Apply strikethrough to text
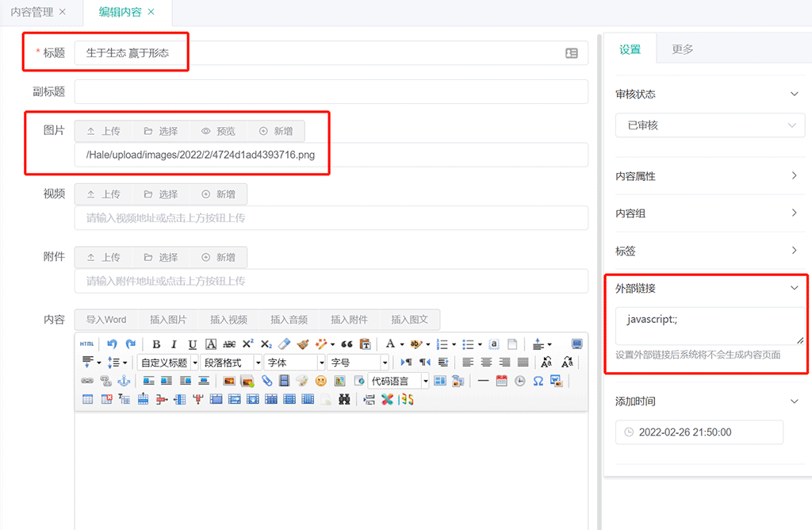The width and height of the screenshot is (812, 530). [229, 344]
